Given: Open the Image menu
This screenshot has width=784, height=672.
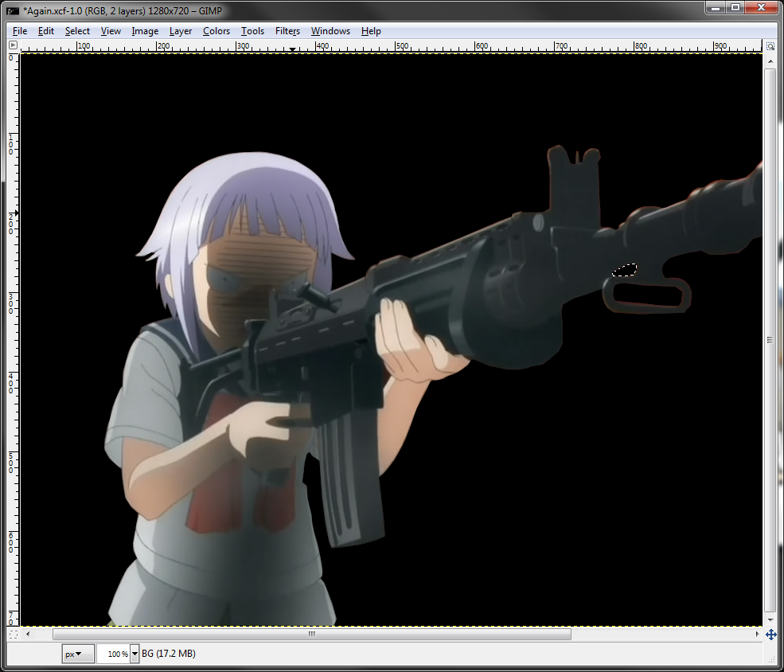Looking at the screenshot, I should [x=145, y=31].
